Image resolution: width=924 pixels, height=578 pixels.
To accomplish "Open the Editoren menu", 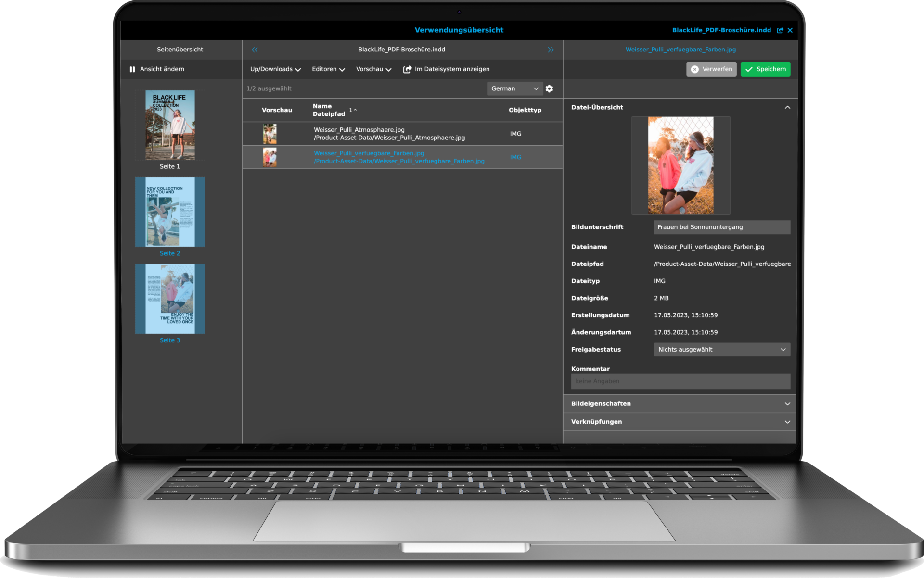I will pyautogui.click(x=328, y=69).
